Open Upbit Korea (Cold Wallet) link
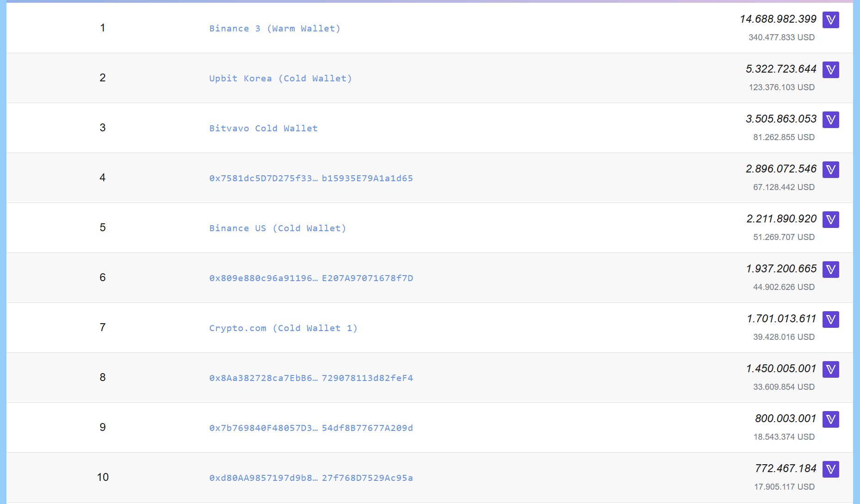Image resolution: width=860 pixels, height=504 pixels. coord(280,78)
